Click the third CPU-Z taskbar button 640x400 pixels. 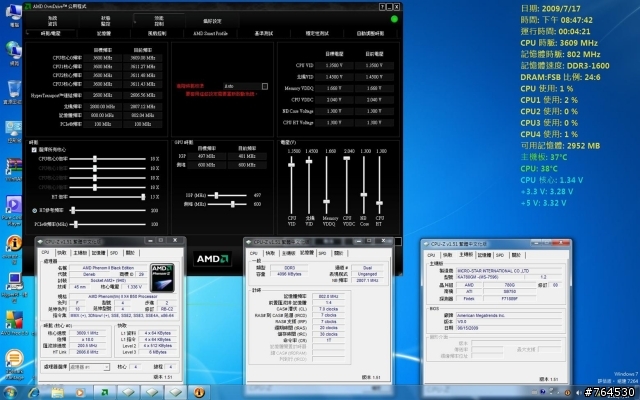176,393
